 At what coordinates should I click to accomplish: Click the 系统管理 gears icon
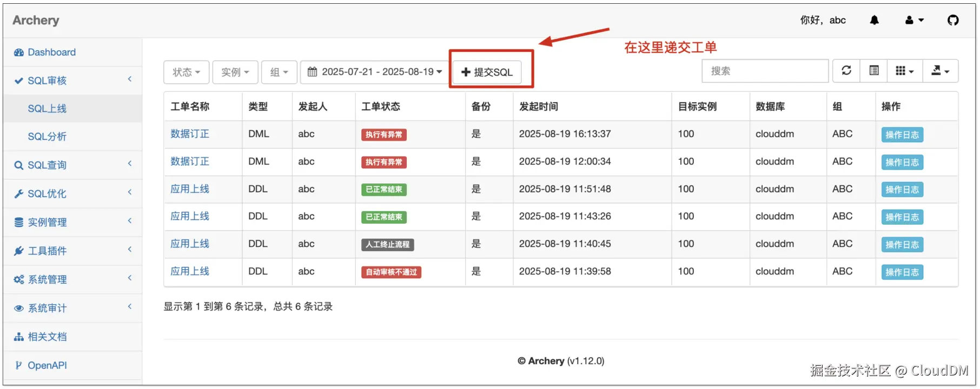19,279
